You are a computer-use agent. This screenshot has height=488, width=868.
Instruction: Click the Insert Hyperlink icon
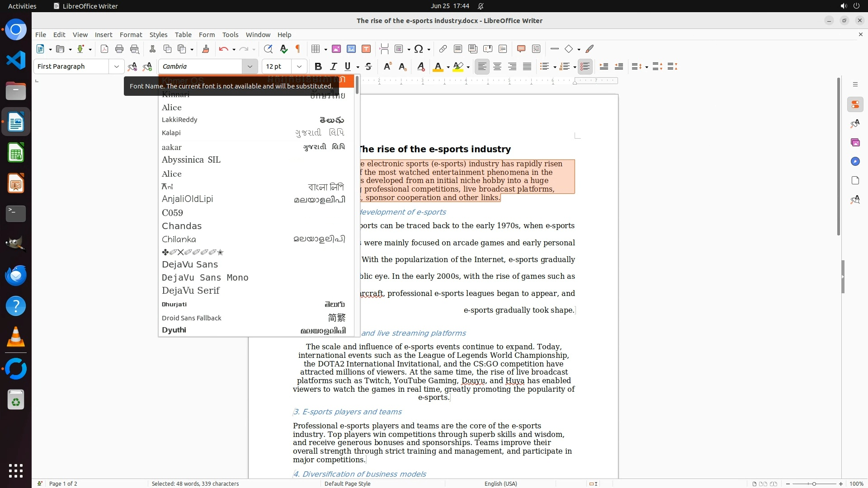point(443,49)
